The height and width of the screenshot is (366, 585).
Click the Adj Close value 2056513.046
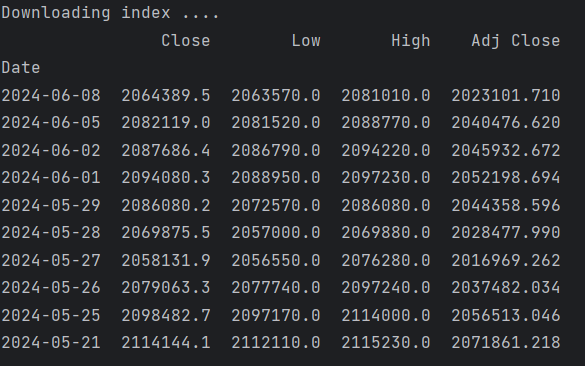(x=506, y=316)
